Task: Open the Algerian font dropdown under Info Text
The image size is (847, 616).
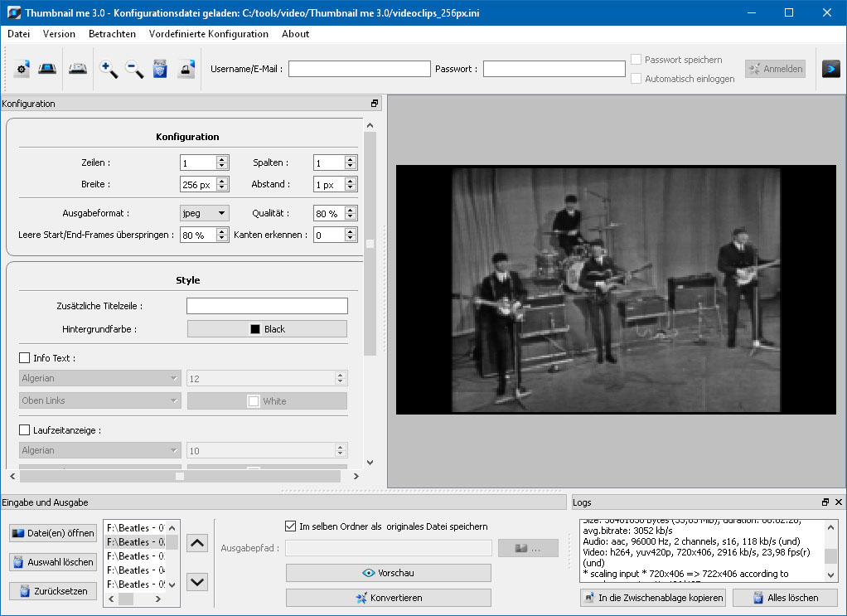Action: pyautogui.click(x=100, y=378)
